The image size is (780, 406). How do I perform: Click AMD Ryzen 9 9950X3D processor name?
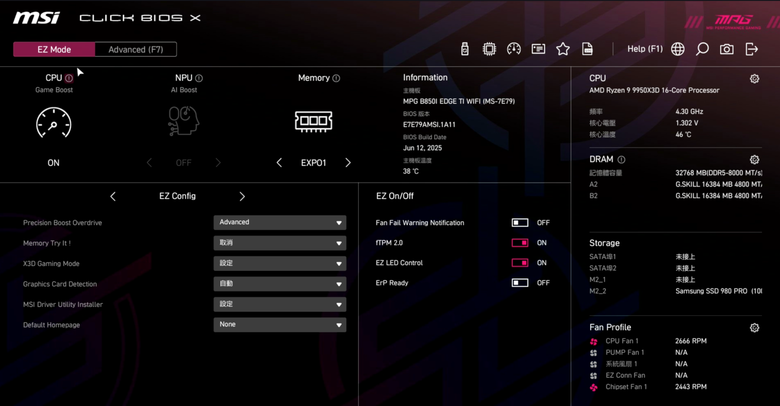[654, 90]
